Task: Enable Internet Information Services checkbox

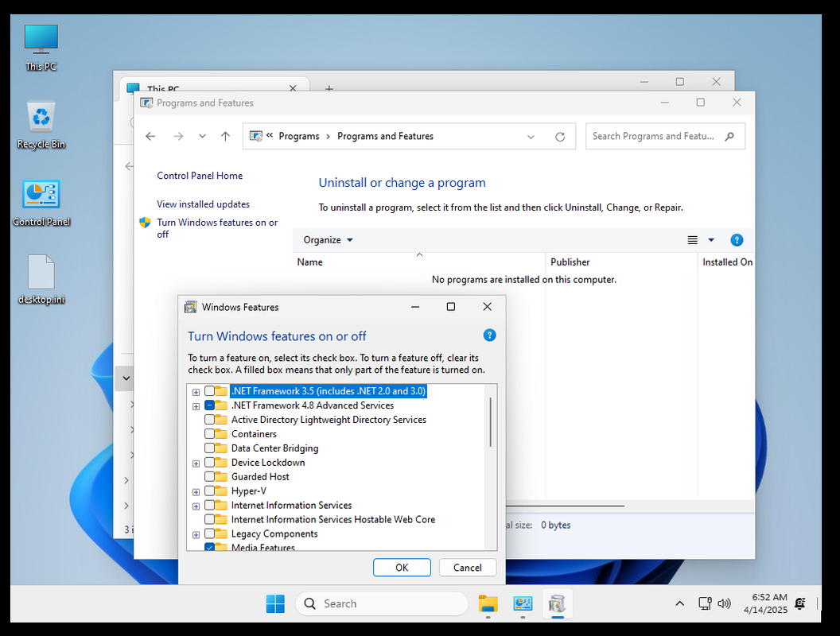Action: click(209, 505)
